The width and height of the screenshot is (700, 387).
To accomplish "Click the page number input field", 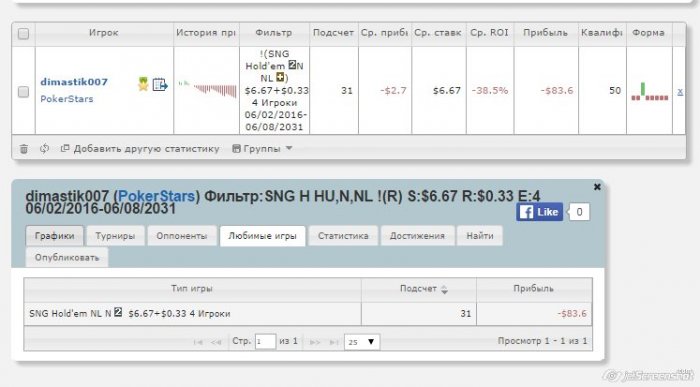I will click(x=265, y=342).
